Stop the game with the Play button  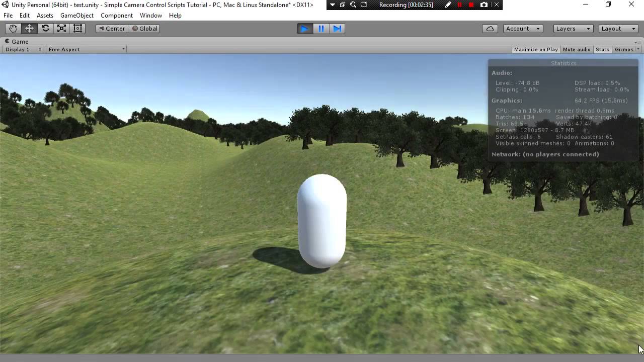[304, 29]
